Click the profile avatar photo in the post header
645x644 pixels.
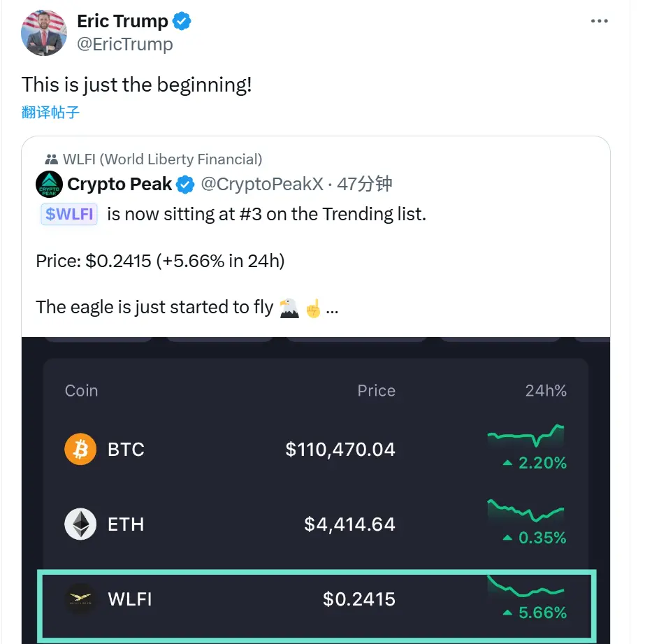coord(45,32)
